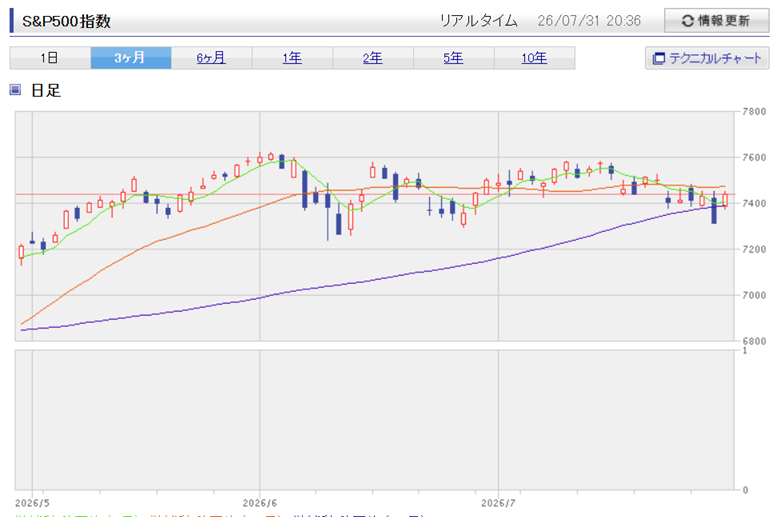Select the 1日 period tab

(50, 58)
